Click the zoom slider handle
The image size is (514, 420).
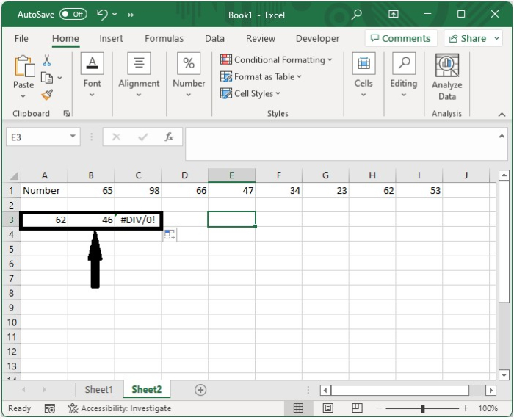point(423,408)
